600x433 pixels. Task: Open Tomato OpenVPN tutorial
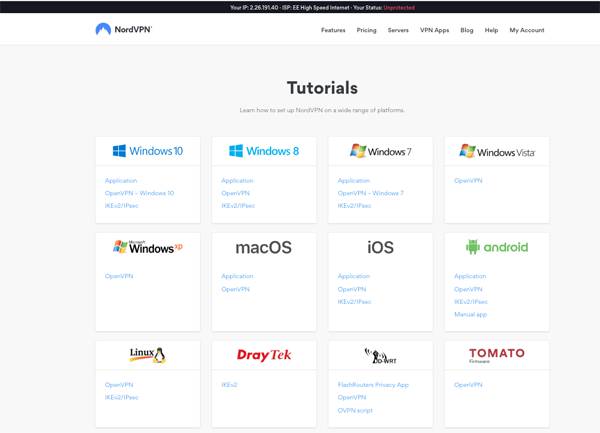pos(468,385)
